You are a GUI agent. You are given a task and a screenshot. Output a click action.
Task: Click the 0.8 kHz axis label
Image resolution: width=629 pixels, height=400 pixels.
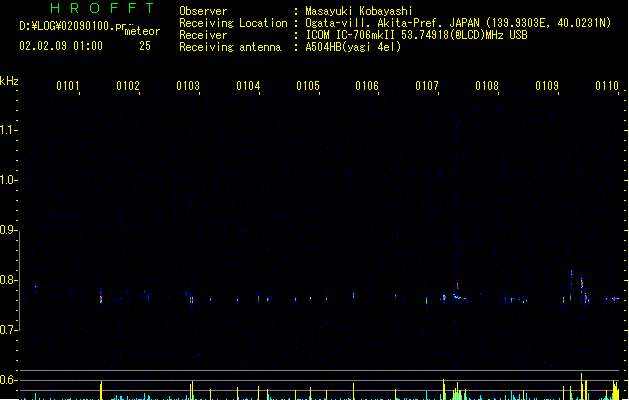tap(9, 280)
